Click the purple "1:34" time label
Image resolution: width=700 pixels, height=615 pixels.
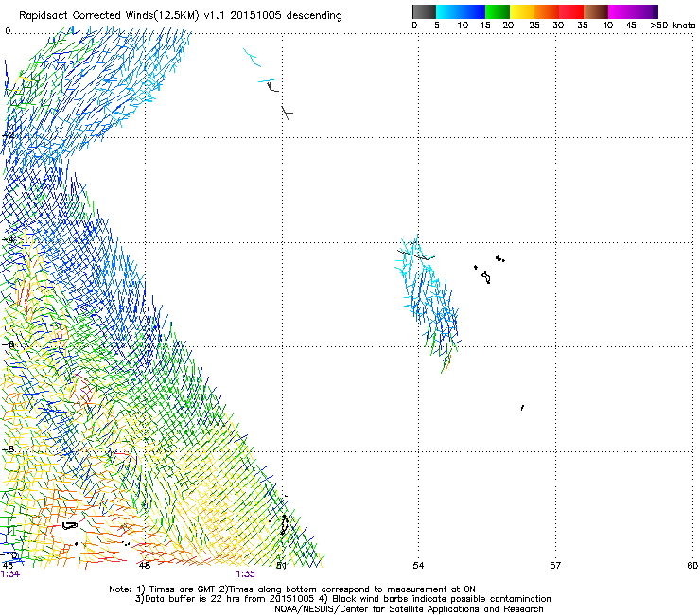(x=10, y=574)
